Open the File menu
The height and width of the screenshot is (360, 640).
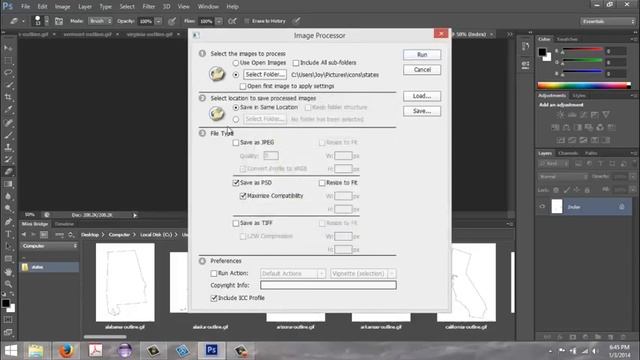pos(25,7)
